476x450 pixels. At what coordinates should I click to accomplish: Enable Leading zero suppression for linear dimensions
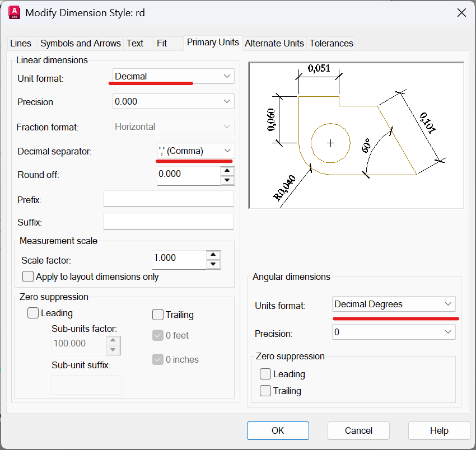[x=33, y=313]
